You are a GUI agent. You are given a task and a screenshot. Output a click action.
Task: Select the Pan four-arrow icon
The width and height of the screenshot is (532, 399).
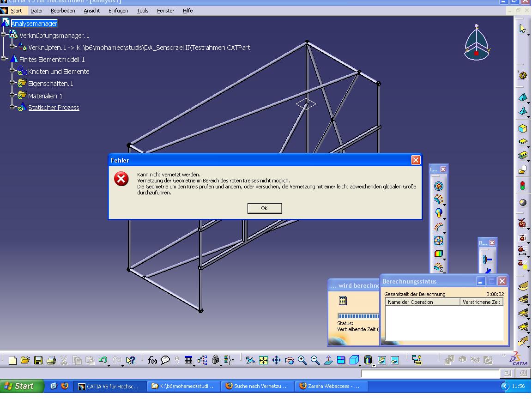tap(276, 360)
